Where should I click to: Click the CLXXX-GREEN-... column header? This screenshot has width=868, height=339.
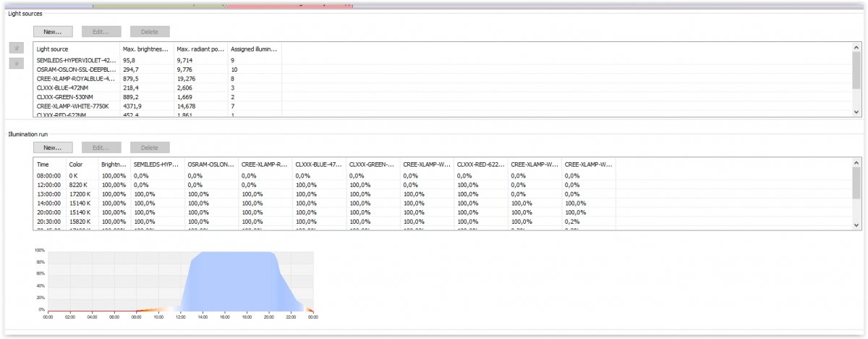click(x=373, y=164)
